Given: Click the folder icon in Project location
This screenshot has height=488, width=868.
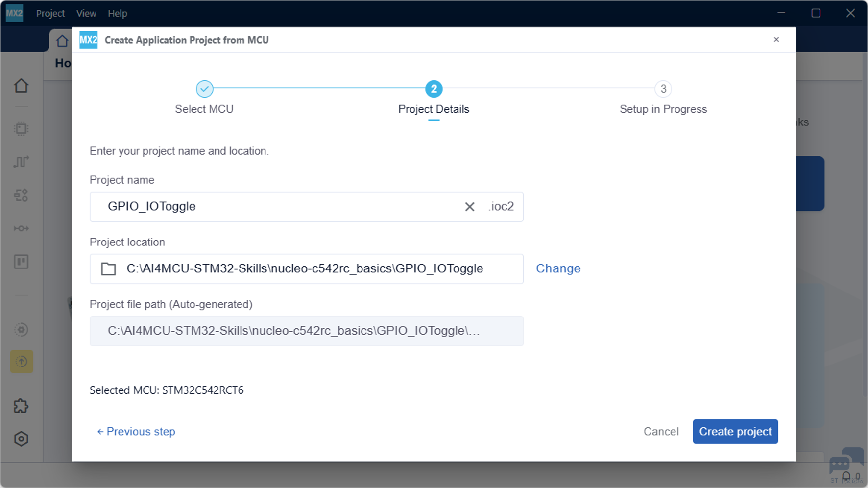Looking at the screenshot, I should click(108, 269).
